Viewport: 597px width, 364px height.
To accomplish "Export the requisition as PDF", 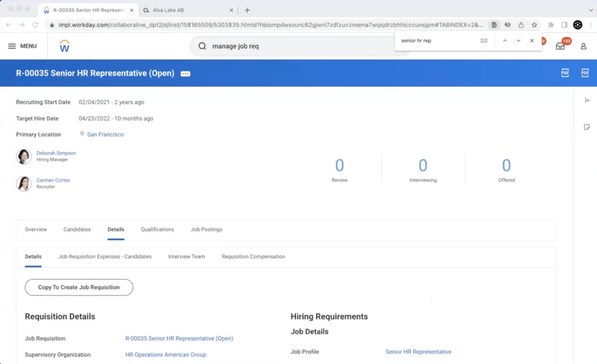I will (x=565, y=73).
